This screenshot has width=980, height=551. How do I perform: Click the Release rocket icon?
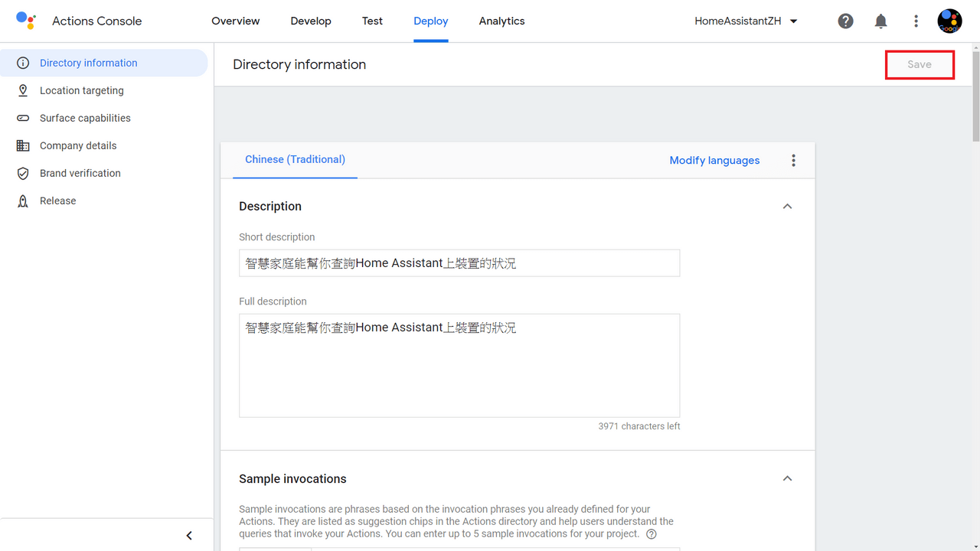[x=23, y=201]
